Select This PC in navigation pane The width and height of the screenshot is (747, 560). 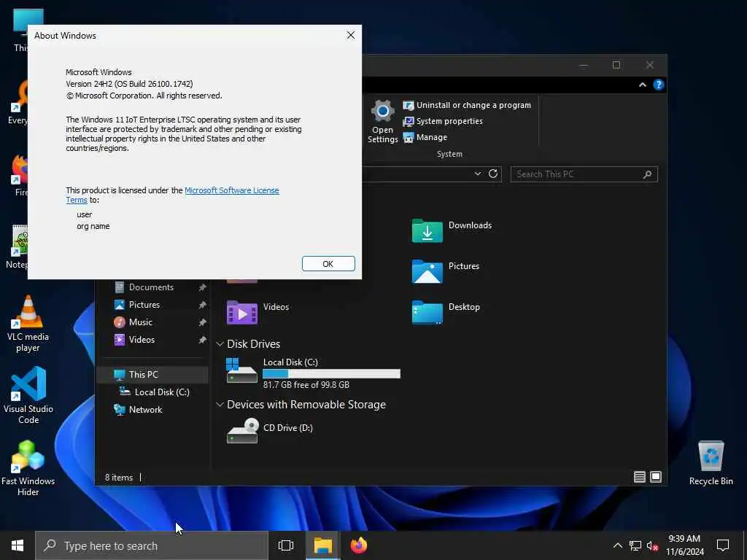pyautogui.click(x=152, y=375)
